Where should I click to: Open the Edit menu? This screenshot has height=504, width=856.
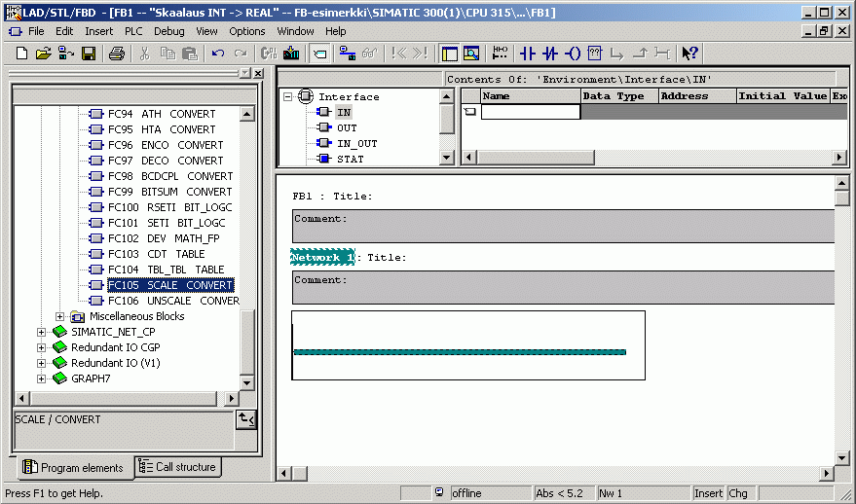[x=64, y=31]
